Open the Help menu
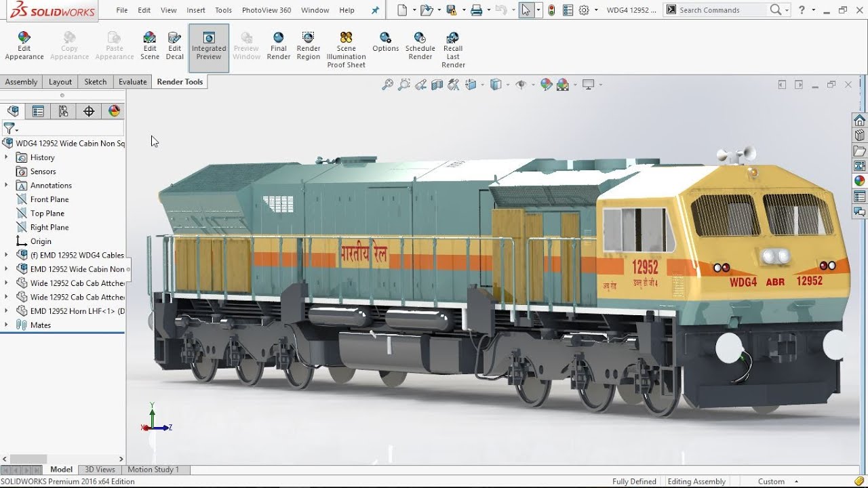The image size is (868, 488). tap(347, 10)
